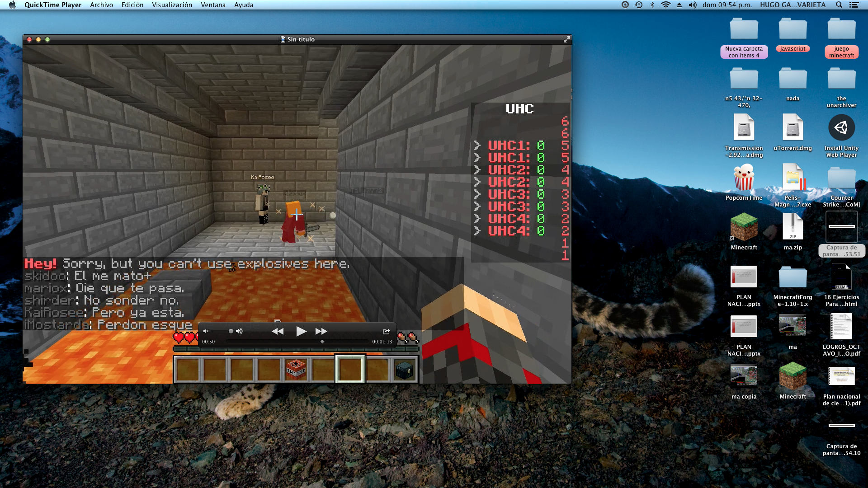Screen dimensions: 868x488
Task: Select the ma.zip archive
Action: [793, 231]
